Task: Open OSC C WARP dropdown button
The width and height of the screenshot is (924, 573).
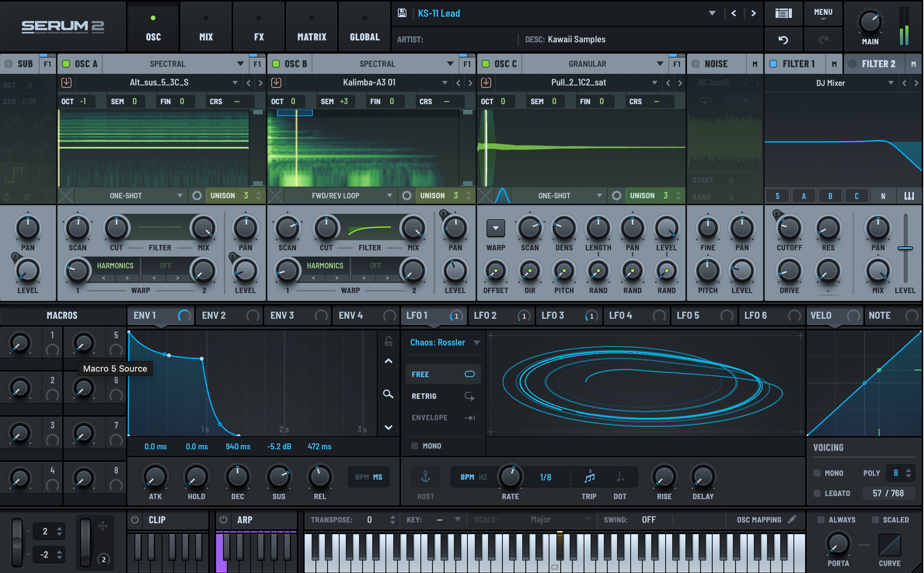Action: (496, 228)
